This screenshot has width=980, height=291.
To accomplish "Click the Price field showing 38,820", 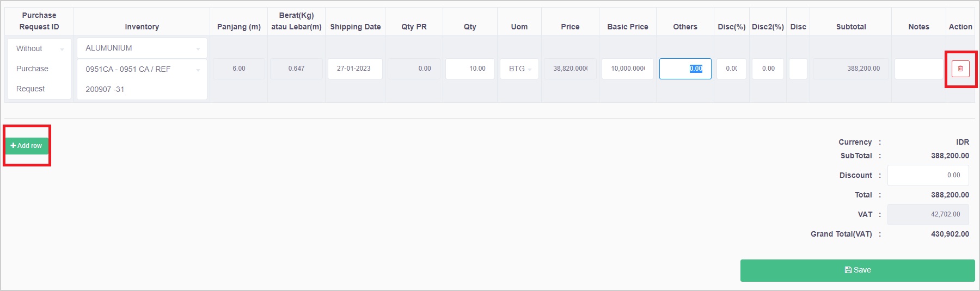I will [570, 69].
